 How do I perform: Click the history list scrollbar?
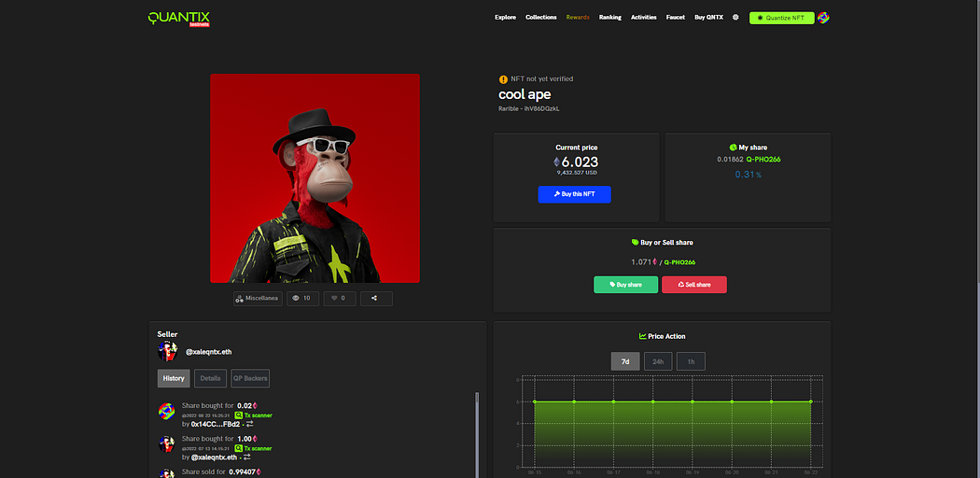(477, 434)
